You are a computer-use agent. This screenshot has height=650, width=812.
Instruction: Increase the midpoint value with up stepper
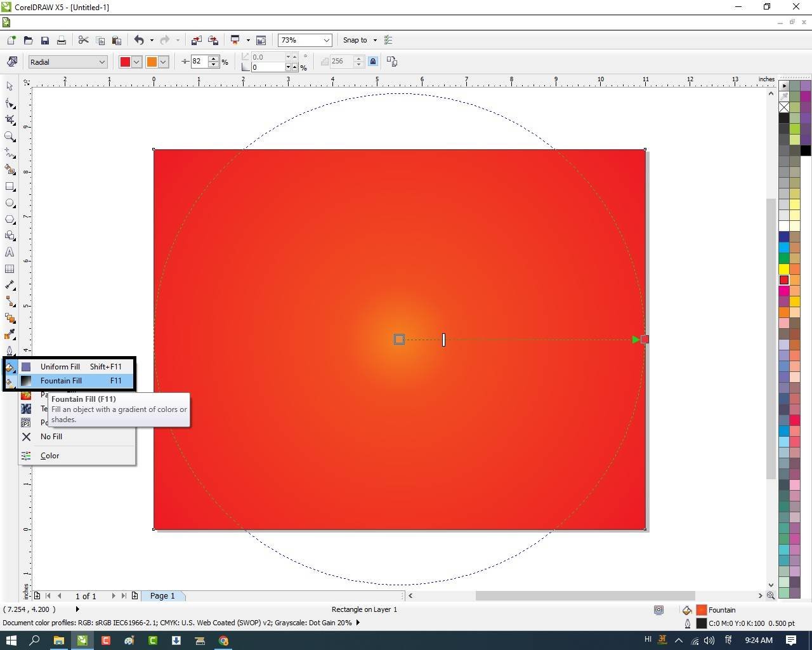(214, 58)
